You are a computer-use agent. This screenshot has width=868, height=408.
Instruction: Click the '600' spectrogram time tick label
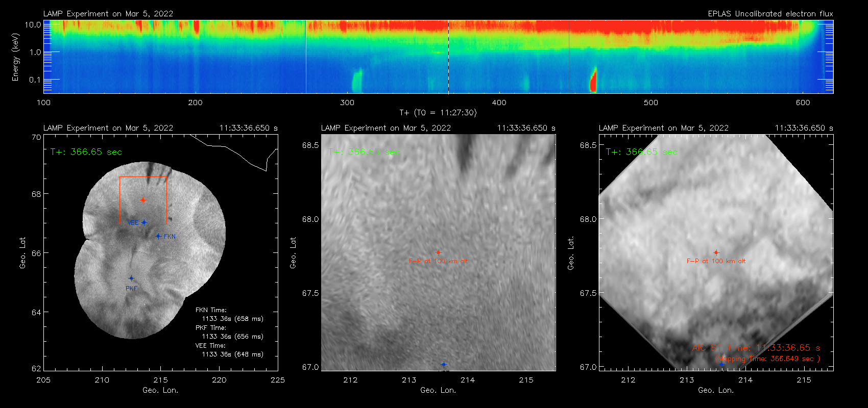tap(803, 103)
